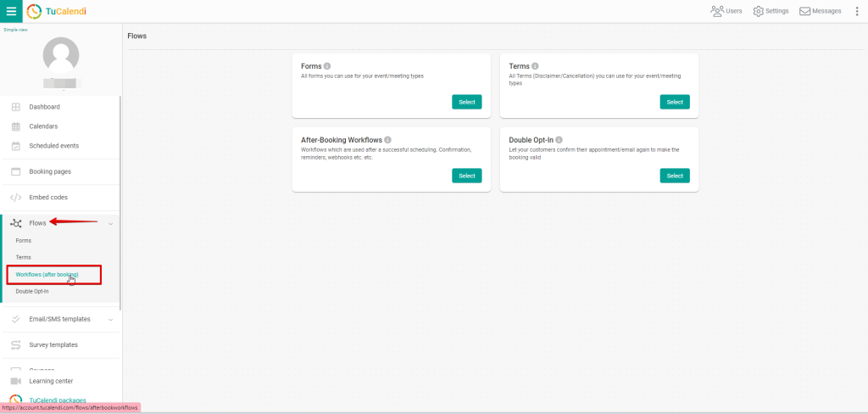Open Settings gear icon
The image size is (868, 414).
(x=759, y=11)
